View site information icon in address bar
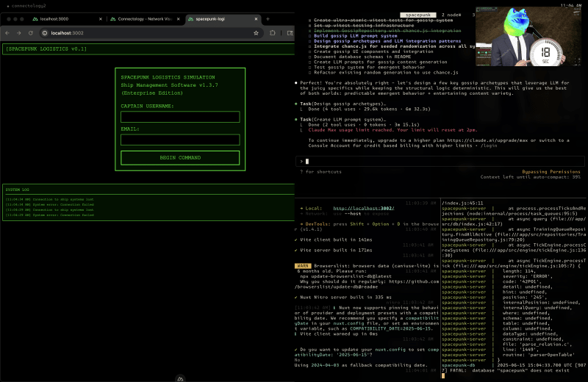This screenshot has height=382, width=588. (45, 33)
